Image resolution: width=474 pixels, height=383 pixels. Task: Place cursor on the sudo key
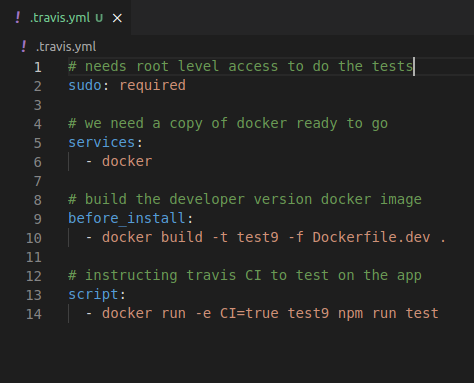click(85, 86)
